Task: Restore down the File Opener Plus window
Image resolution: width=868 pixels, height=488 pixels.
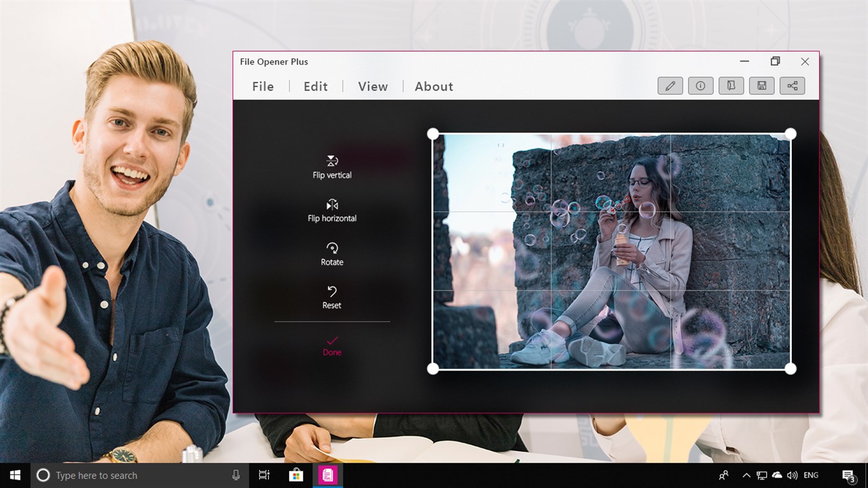Action: (x=775, y=61)
